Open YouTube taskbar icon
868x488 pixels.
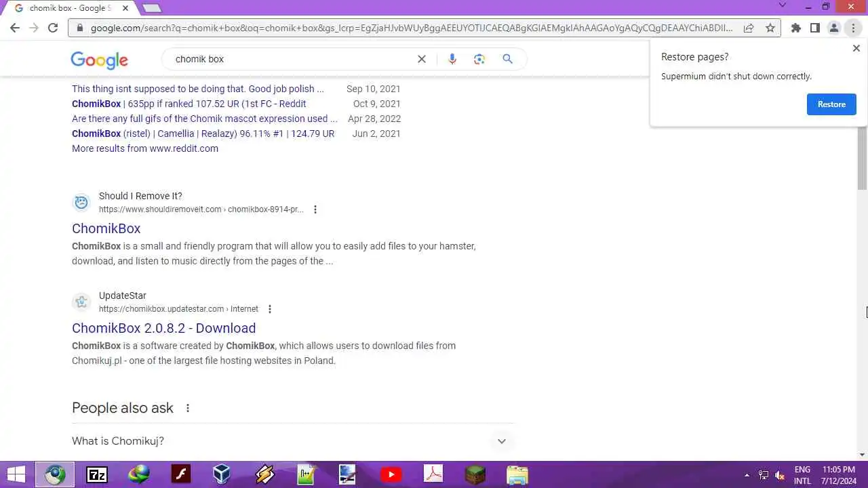coord(391,474)
